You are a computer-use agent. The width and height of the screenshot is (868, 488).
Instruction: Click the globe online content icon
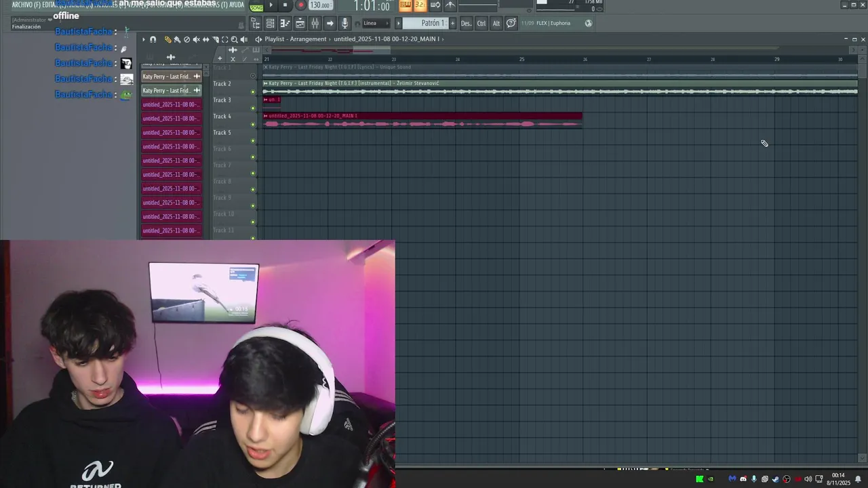pos(589,23)
